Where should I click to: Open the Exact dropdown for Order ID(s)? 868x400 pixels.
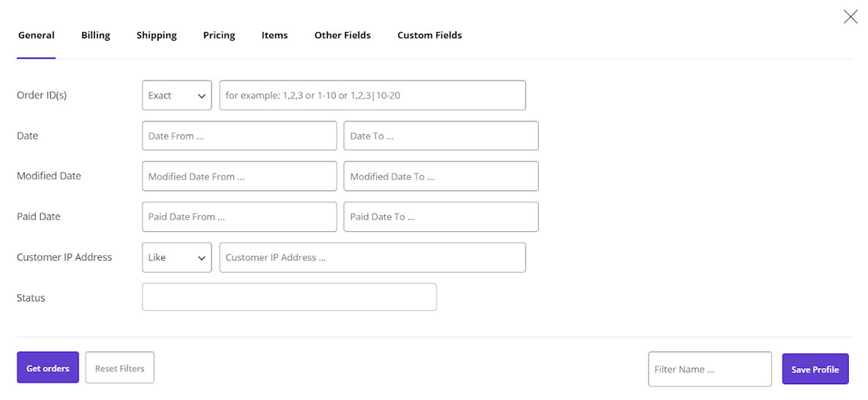176,95
